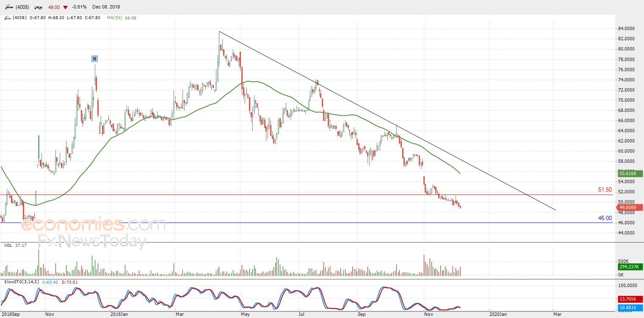The height and width of the screenshot is (318, 644).
Task: Click the K:65.42 stochastic reading
Action: [50, 282]
